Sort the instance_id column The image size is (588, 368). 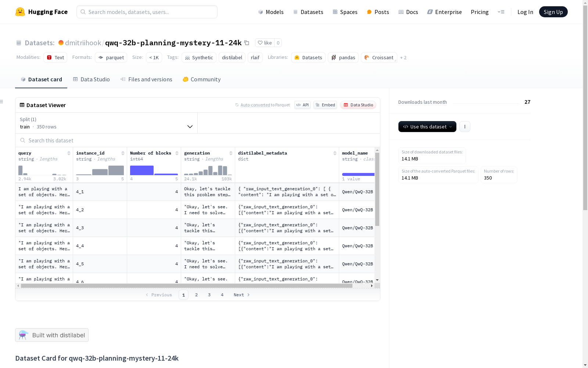pyautogui.click(x=123, y=153)
